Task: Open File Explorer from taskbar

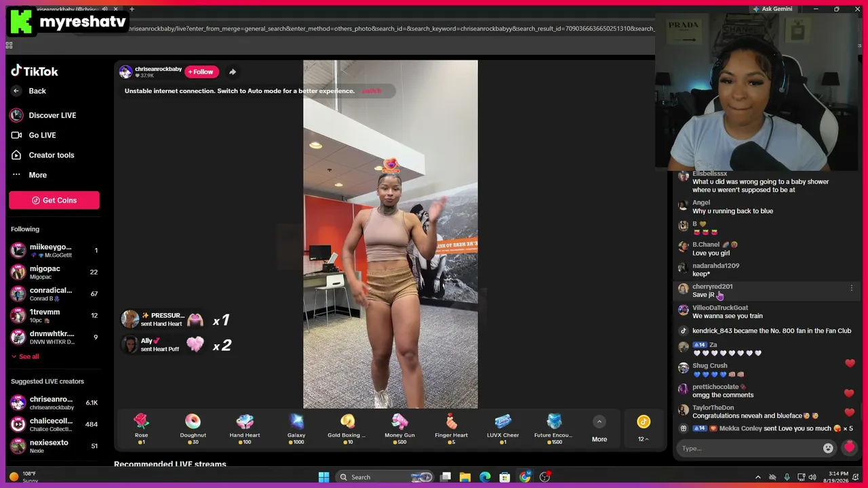Action: tap(465, 477)
